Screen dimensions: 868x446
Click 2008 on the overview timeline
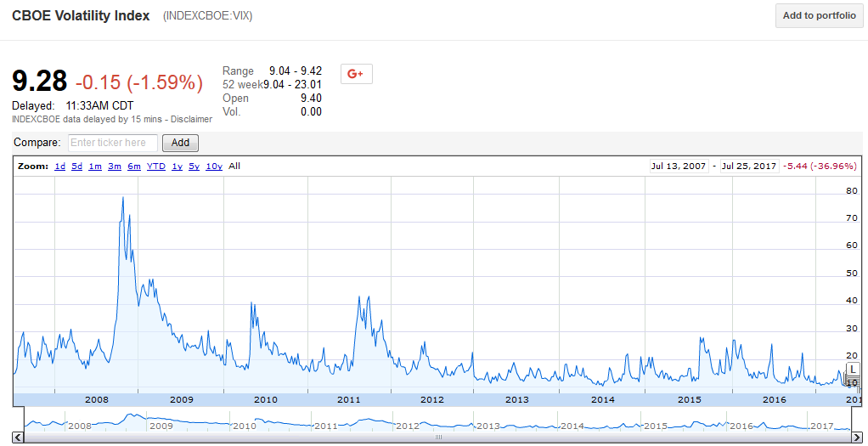[x=80, y=426]
